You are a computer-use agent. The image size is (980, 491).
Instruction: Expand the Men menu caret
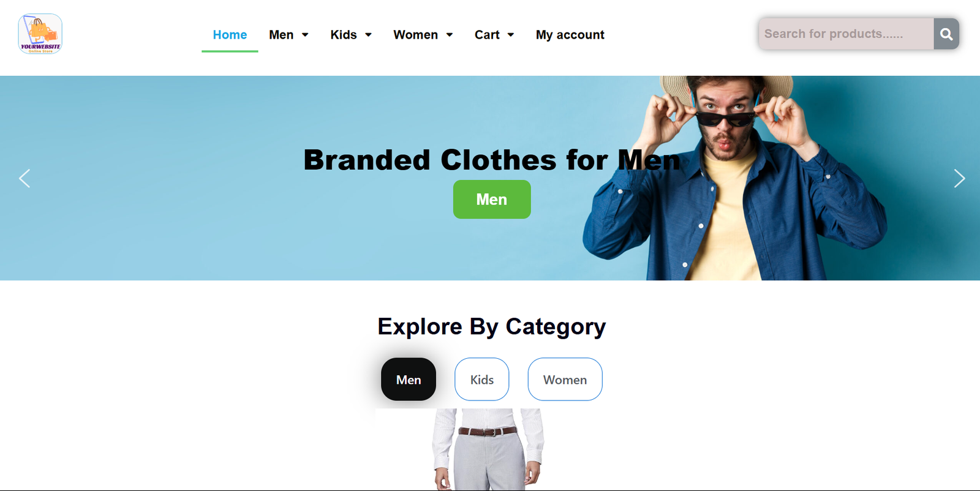pyautogui.click(x=305, y=35)
